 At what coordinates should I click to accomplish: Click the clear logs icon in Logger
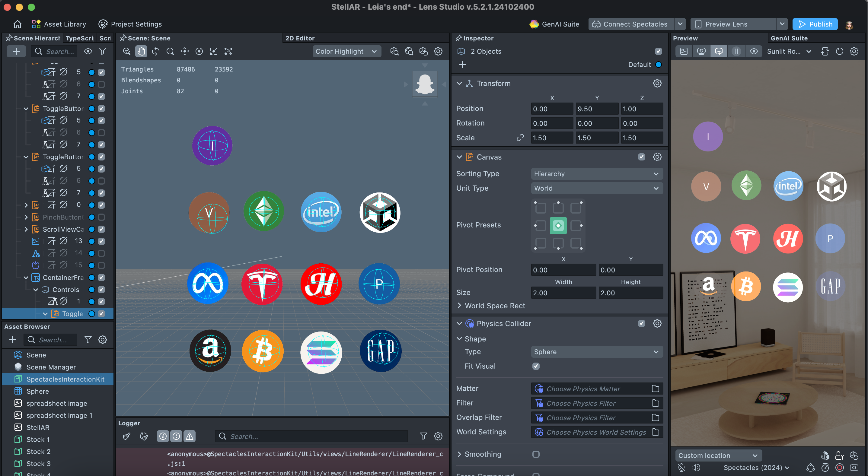point(127,436)
